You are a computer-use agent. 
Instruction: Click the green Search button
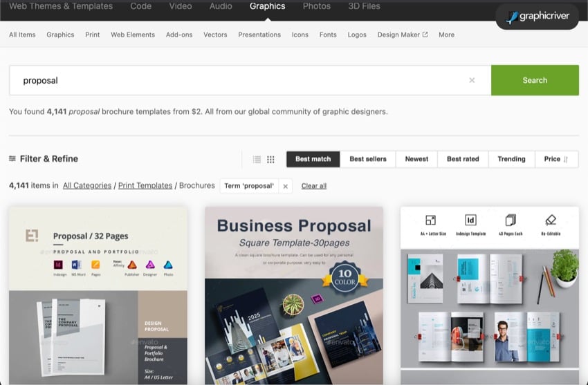point(535,80)
